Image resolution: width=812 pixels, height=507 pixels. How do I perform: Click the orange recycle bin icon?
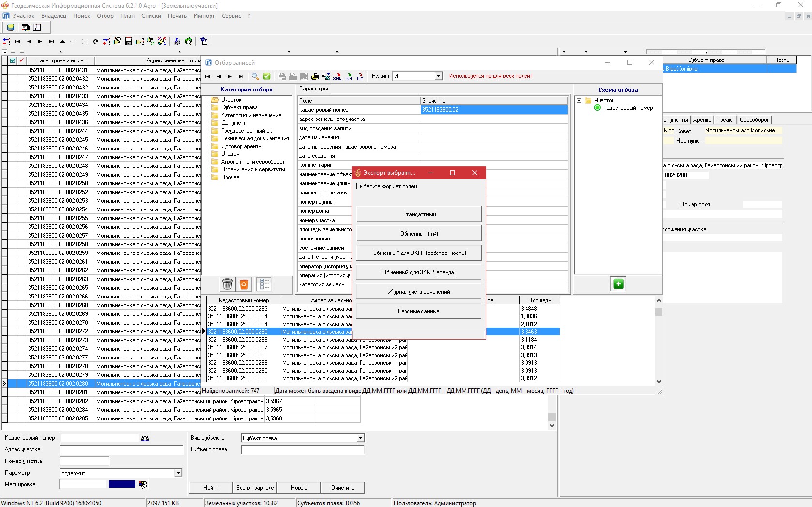[244, 284]
